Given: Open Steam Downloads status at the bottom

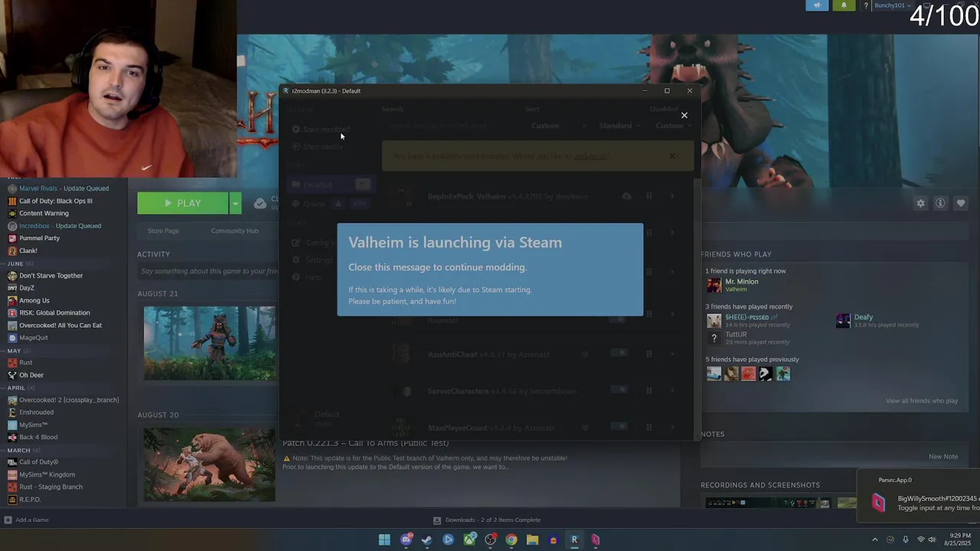Looking at the screenshot, I should pos(487,520).
